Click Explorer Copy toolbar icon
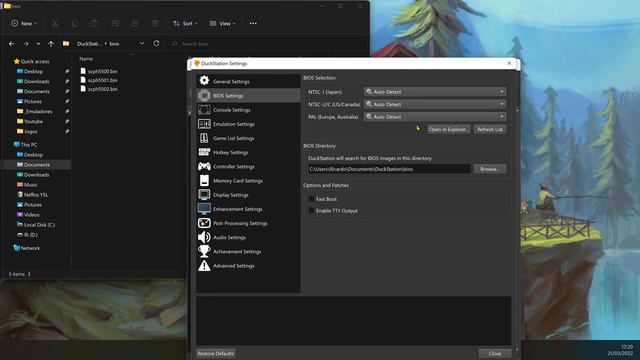The height and width of the screenshot is (360, 640). [75, 24]
